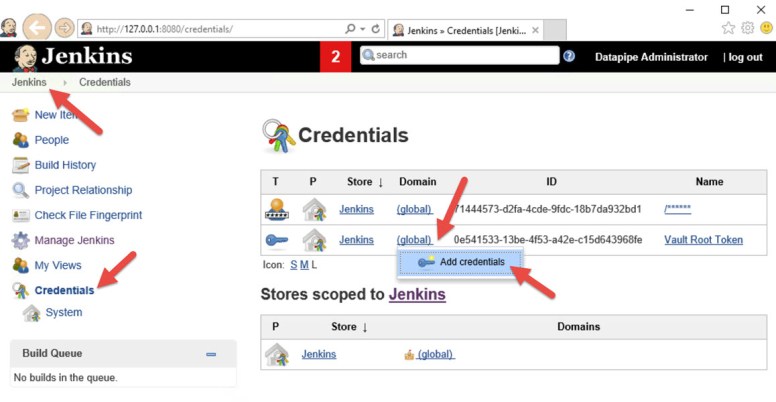The width and height of the screenshot is (776, 402).
Task: Click the search magnifier in address bar
Action: click(x=350, y=29)
